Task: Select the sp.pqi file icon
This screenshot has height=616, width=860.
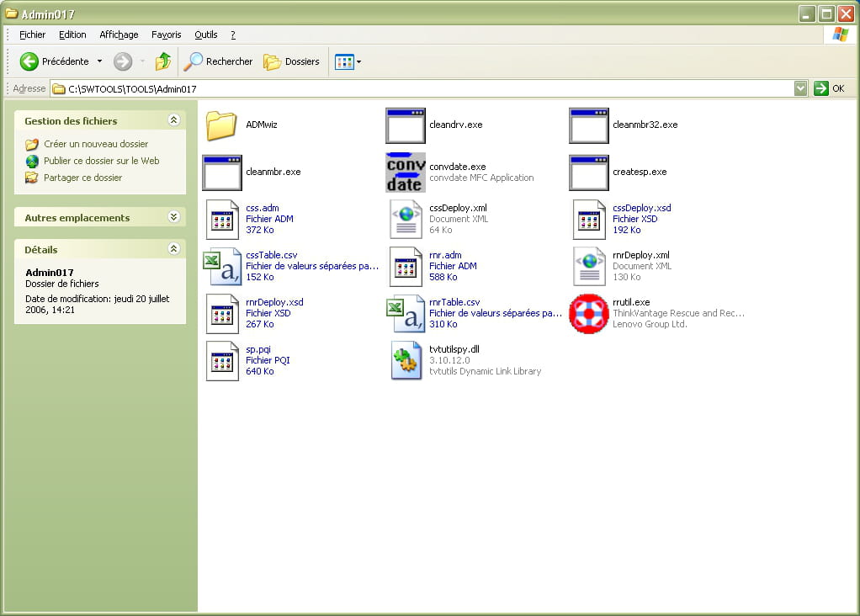Action: click(x=222, y=361)
